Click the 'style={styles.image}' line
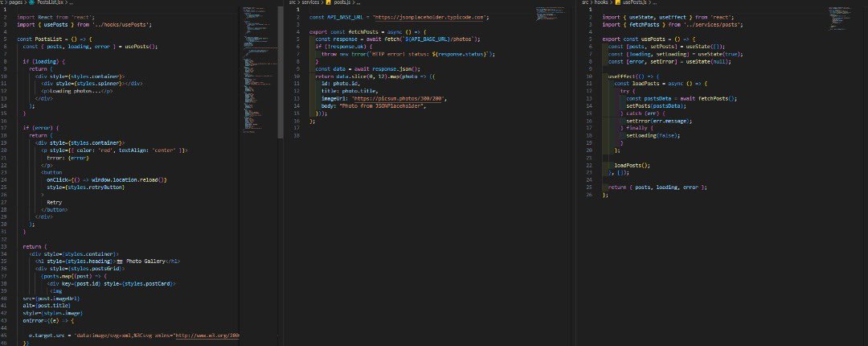This screenshot has height=346, width=868. (53, 313)
